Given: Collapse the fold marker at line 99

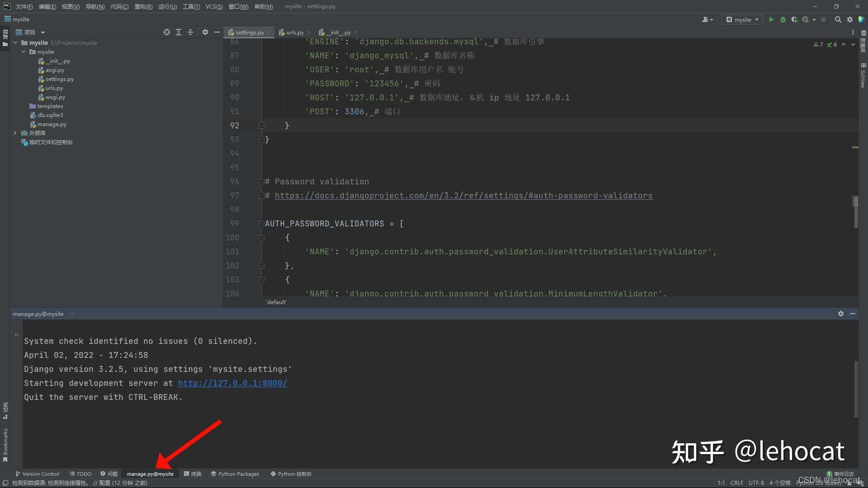Looking at the screenshot, I should click(261, 224).
